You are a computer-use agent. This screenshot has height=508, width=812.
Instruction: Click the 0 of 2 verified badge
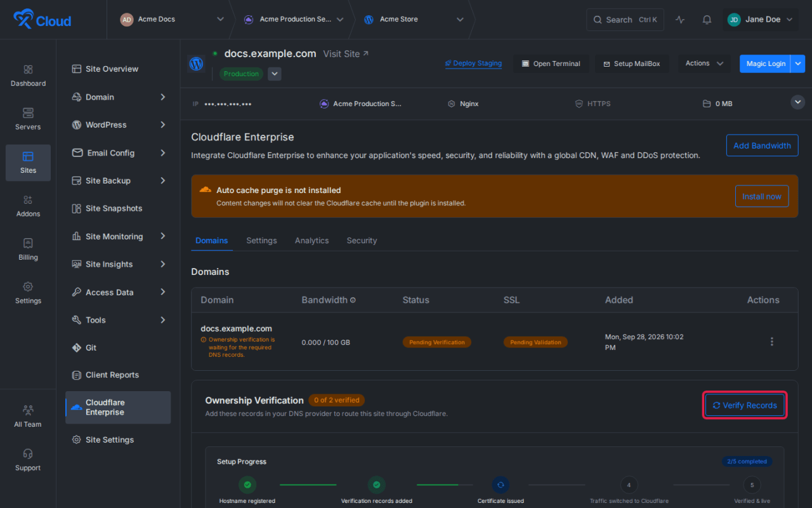[x=337, y=400]
